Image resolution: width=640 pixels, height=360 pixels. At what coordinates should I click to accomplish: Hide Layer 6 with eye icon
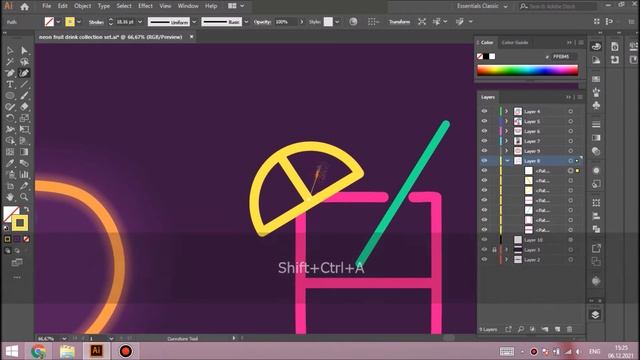point(484,131)
